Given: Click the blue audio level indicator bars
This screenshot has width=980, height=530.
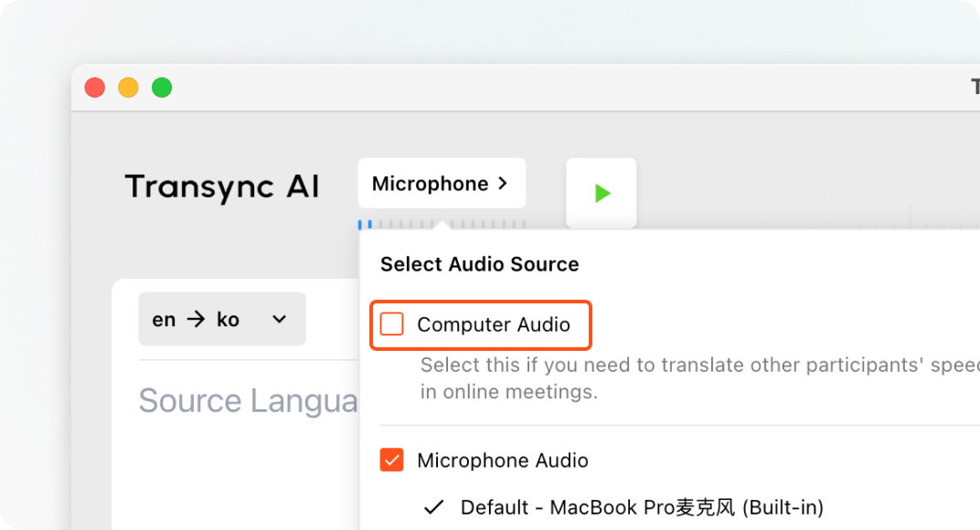Looking at the screenshot, I should pos(366,225).
